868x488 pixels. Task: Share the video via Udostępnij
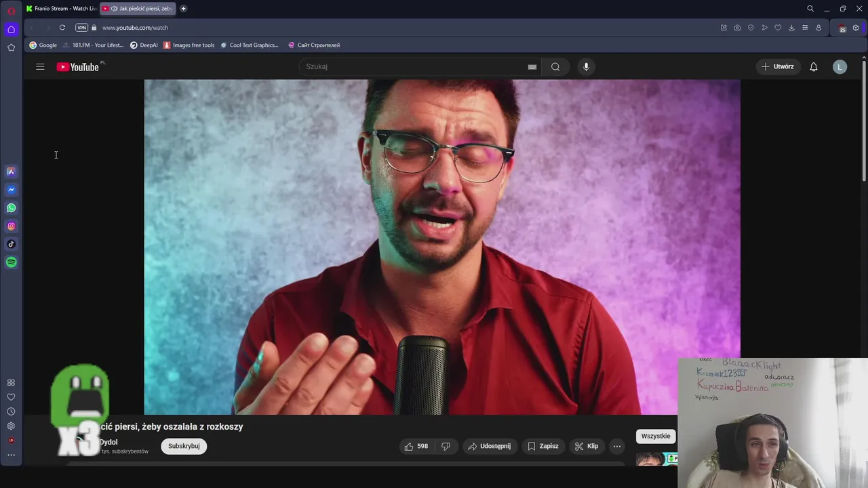[490, 446]
